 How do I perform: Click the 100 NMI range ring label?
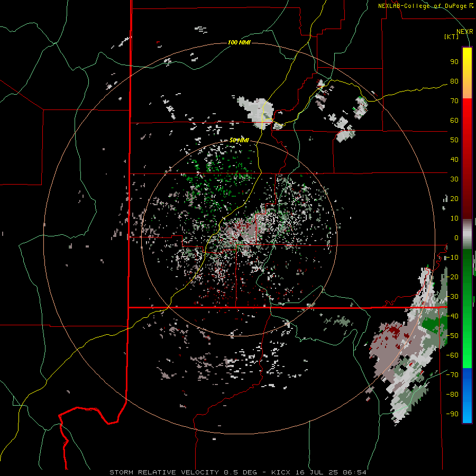[239, 42]
